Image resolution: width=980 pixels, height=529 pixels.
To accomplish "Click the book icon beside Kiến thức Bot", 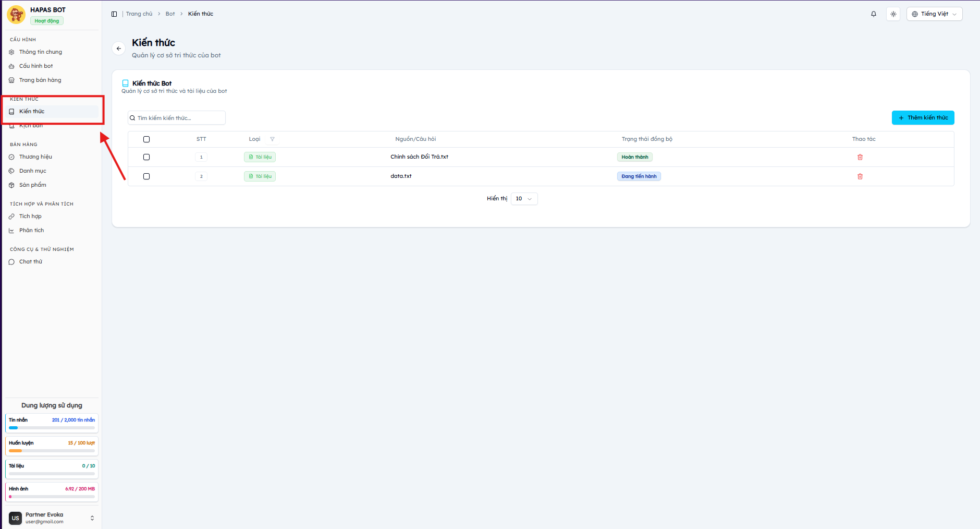I will pos(125,83).
